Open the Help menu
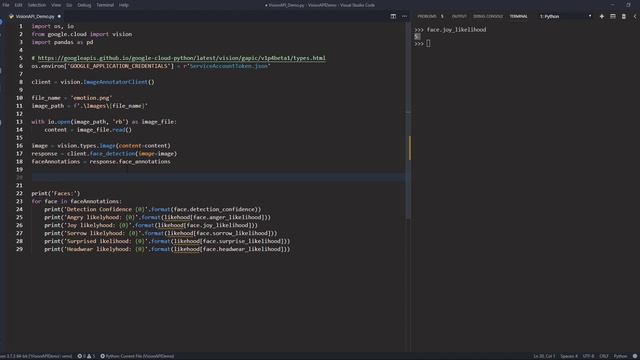640x360 pixels. pyautogui.click(x=124, y=5)
